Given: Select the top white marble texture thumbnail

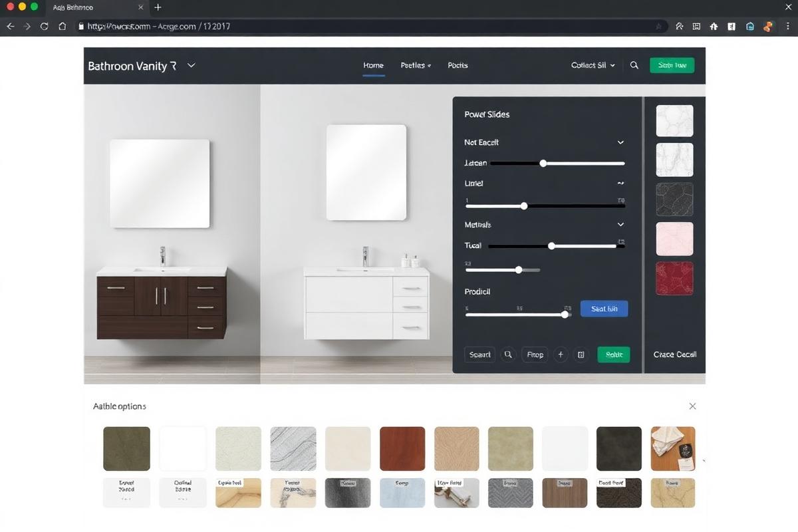Looking at the screenshot, I should (x=674, y=120).
